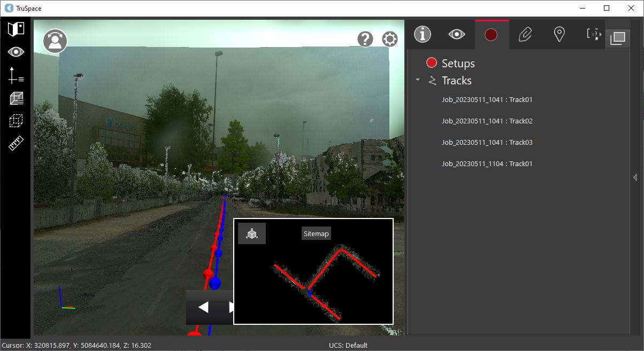
Task: Open the settings gear in viewer
Action: [390, 39]
